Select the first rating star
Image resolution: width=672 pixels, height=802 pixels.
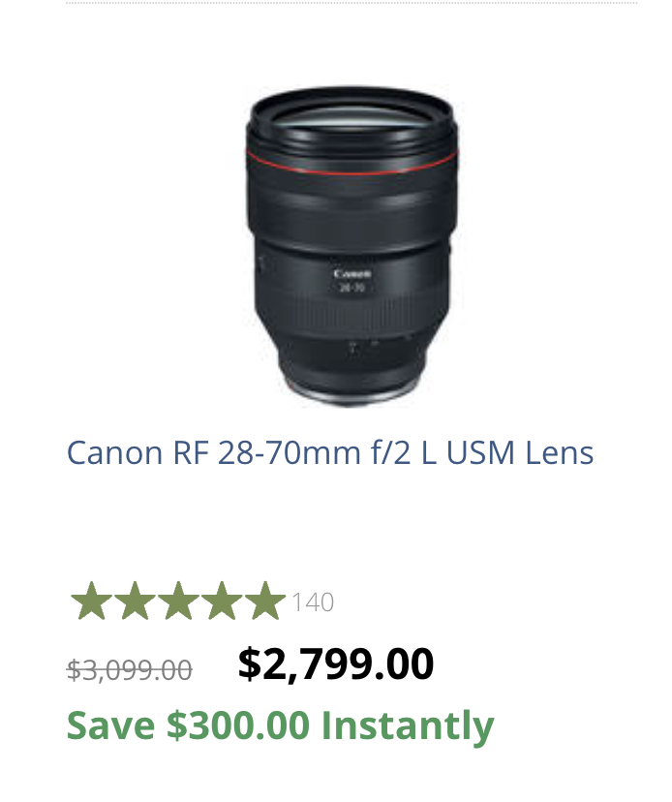tap(92, 601)
